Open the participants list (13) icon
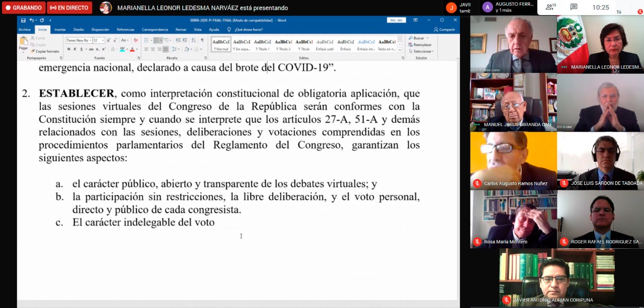Image resolution: width=644 pixels, height=308 pixels. pos(551,7)
